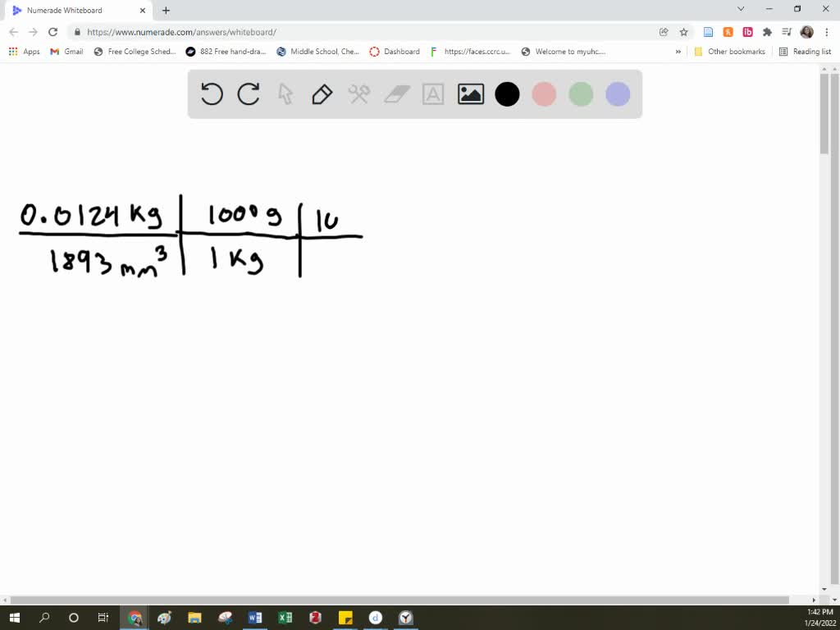
Task: Switch drawing color to red
Action: point(544,94)
